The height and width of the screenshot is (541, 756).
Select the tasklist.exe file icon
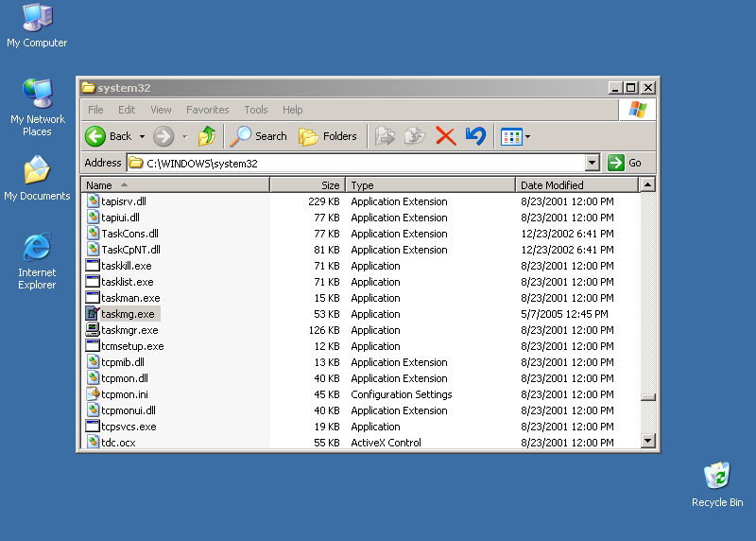click(93, 281)
